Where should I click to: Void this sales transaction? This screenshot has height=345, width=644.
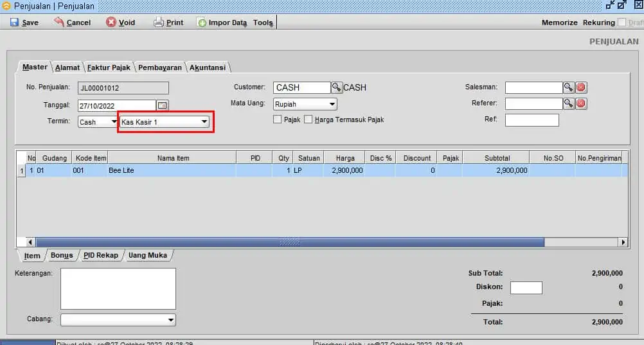click(x=120, y=22)
